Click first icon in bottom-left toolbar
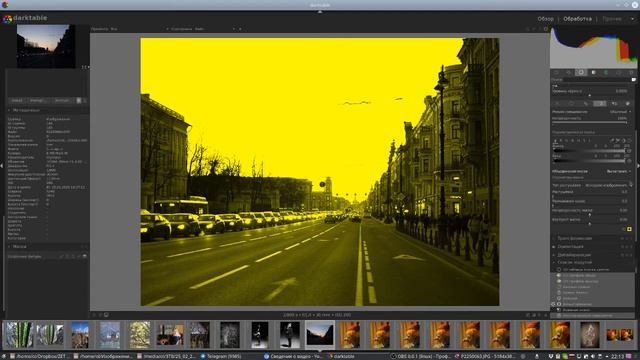This screenshot has height=360, width=640. click(93, 315)
